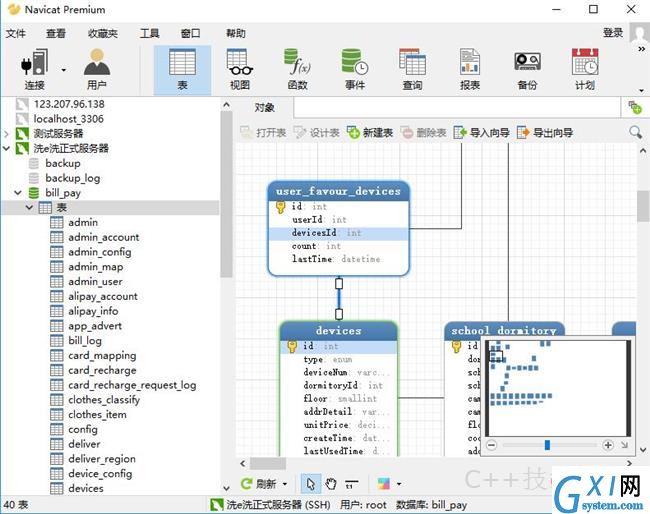The image size is (650, 514).
Task: Select the localhost_3306 connection
Action: 68,119
